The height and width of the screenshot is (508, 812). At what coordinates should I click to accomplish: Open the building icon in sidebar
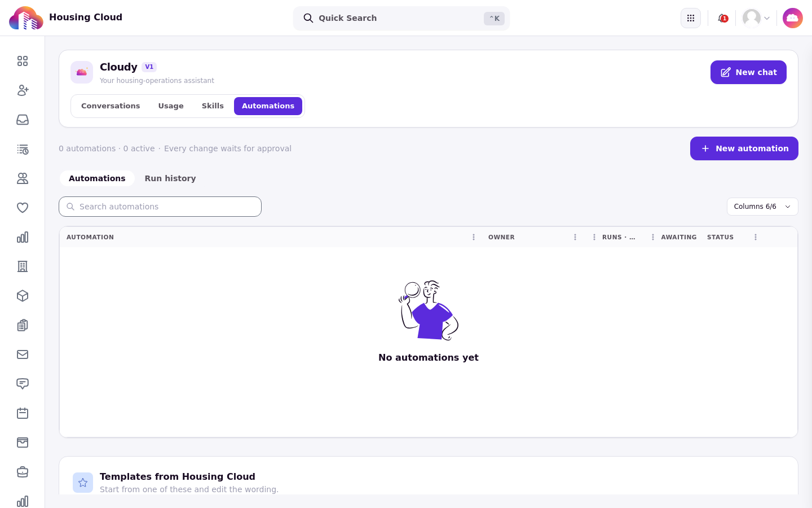(x=23, y=266)
